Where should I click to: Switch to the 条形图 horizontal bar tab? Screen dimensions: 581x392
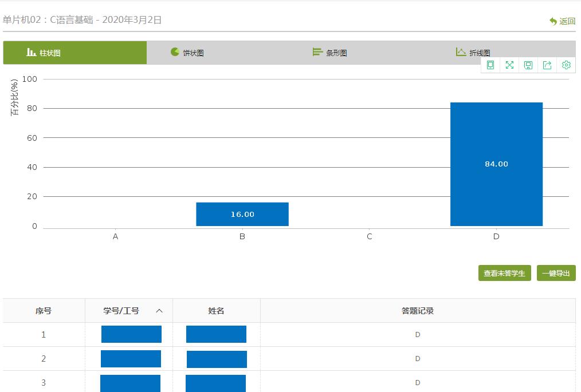pyautogui.click(x=330, y=53)
